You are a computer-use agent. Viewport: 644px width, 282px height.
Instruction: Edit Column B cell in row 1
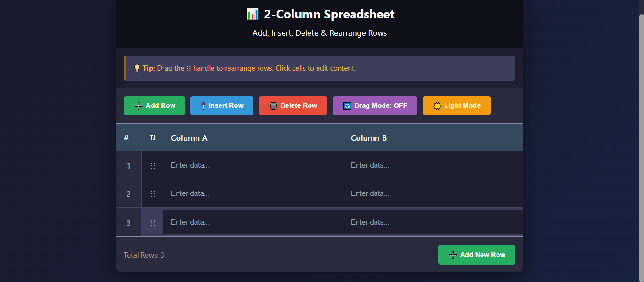[433, 165]
